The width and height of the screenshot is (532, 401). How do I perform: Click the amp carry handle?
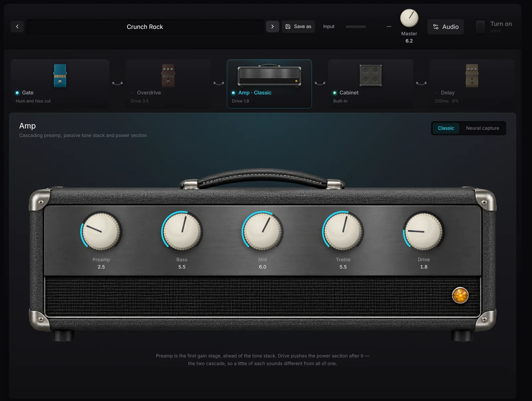pyautogui.click(x=262, y=178)
